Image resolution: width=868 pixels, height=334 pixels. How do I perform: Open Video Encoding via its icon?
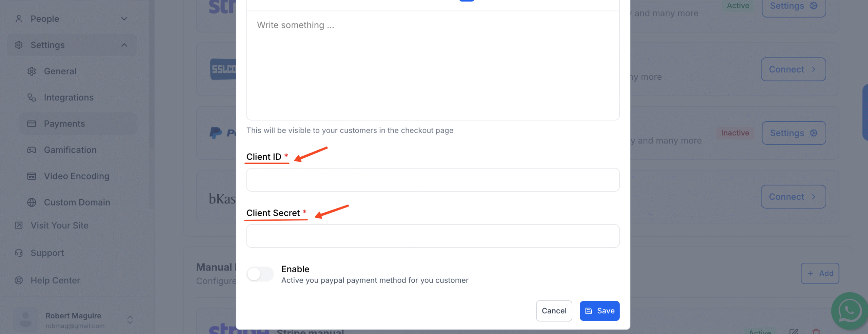32,176
